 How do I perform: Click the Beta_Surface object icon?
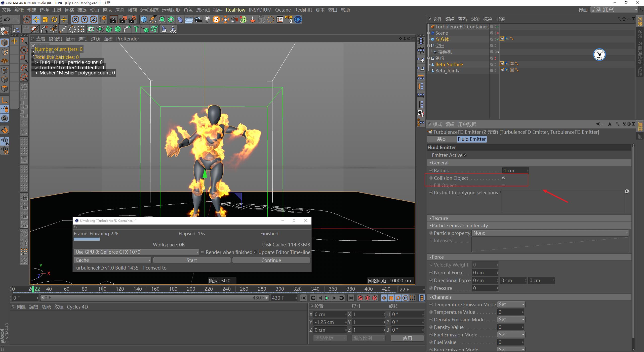click(433, 64)
